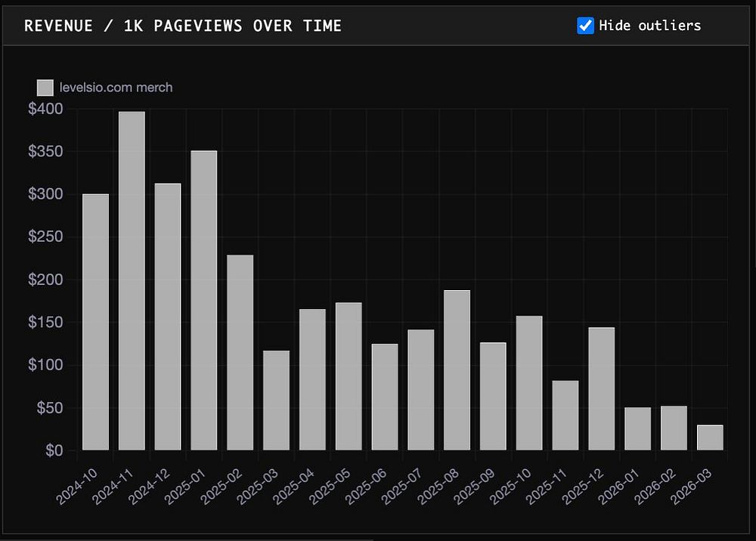
Task: Select the 2025-12 bar
Action: pyautogui.click(x=602, y=389)
